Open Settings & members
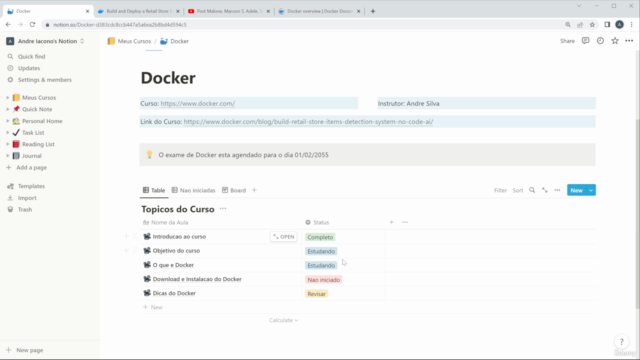This screenshot has width=640, height=360. click(44, 80)
